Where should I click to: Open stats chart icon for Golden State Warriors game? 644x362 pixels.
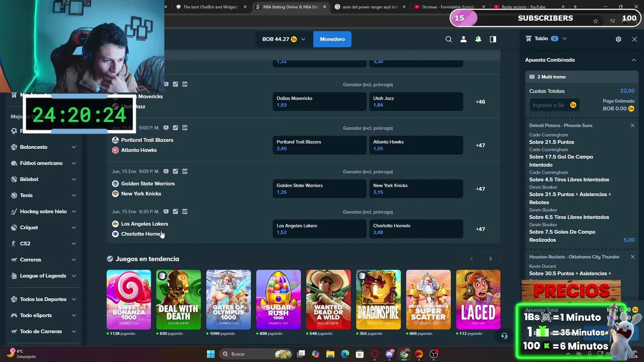click(175, 171)
